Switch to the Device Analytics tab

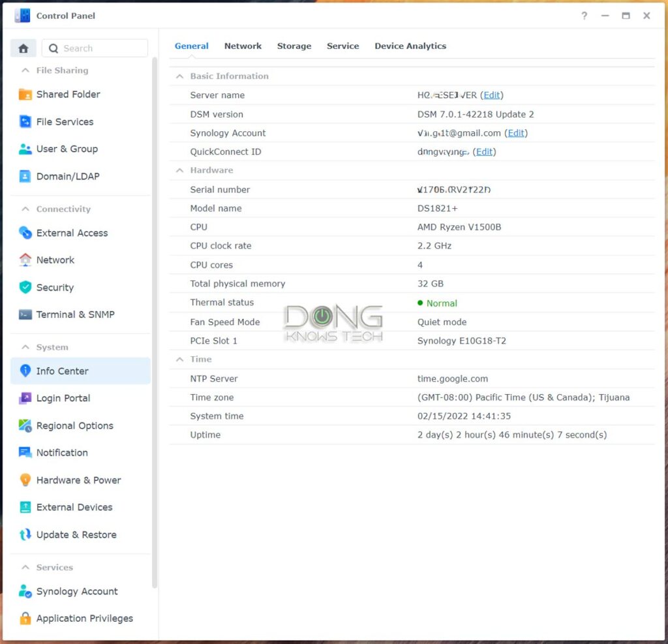(410, 46)
